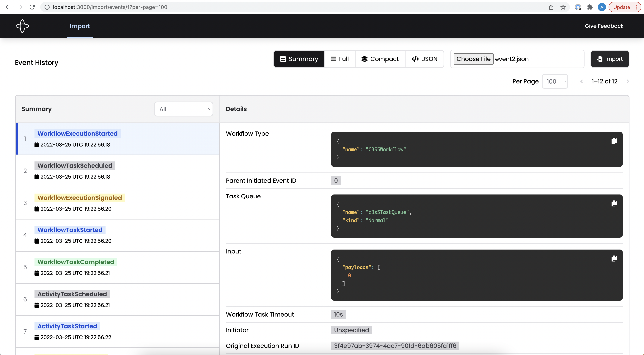Click the password manager extension icon
Image resolution: width=644 pixels, height=355 pixels.
pyautogui.click(x=578, y=7)
